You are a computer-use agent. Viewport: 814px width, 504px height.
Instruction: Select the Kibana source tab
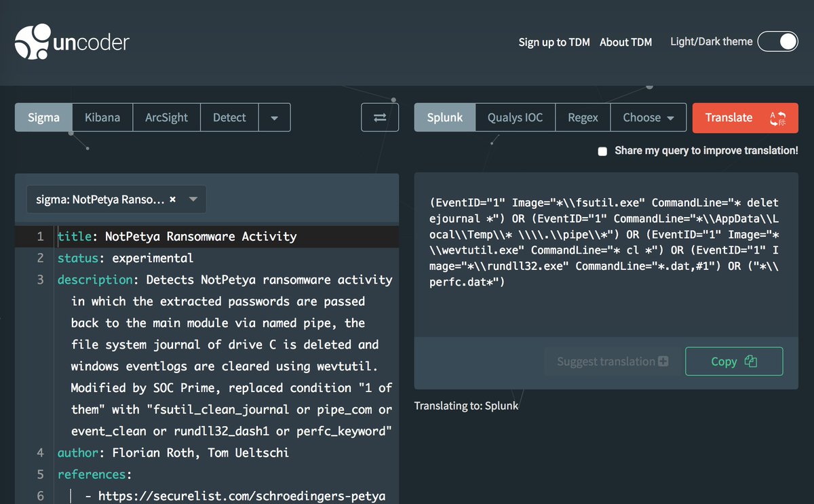tap(102, 117)
